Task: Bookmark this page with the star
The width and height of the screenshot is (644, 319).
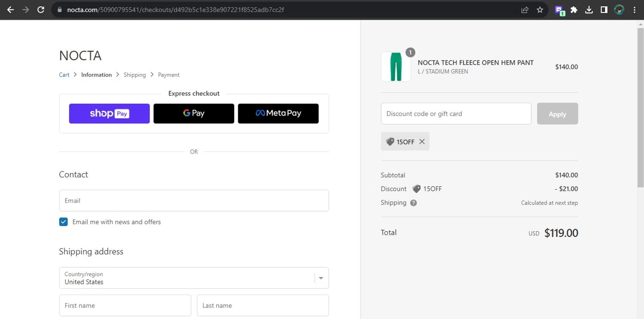Action: 540,9
